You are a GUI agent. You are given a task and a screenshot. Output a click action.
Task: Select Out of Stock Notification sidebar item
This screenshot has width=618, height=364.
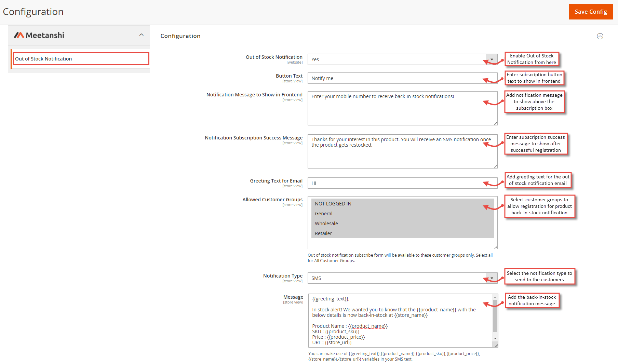(x=81, y=58)
